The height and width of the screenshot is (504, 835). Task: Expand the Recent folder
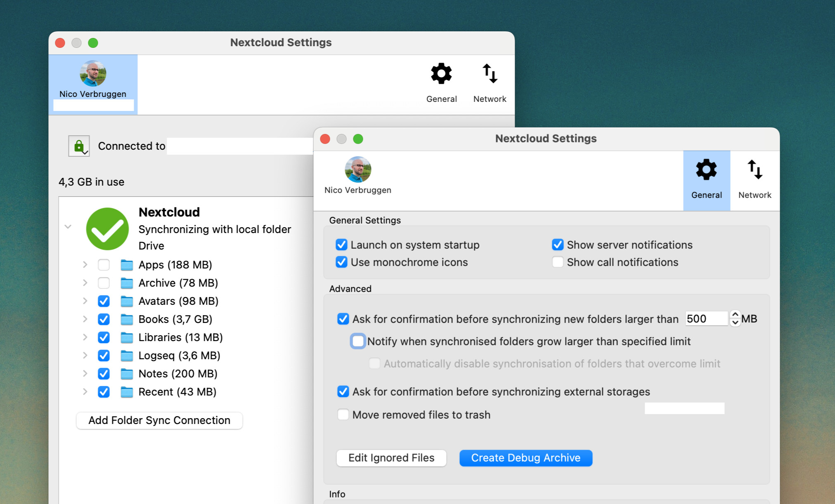(x=85, y=391)
